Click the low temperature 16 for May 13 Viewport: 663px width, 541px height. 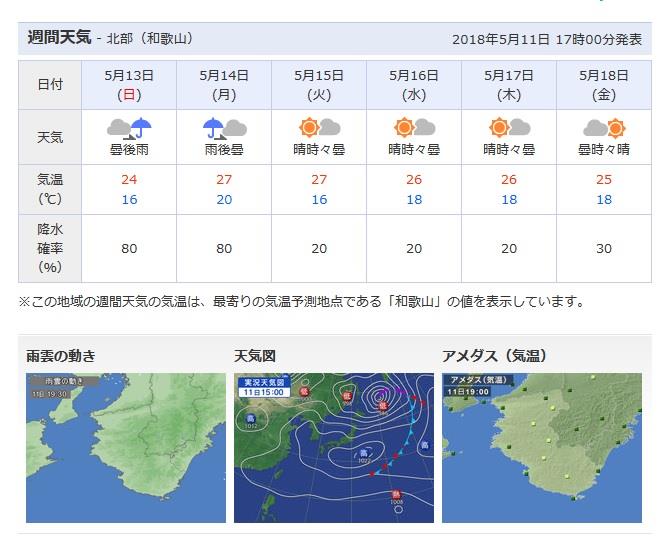129,199
